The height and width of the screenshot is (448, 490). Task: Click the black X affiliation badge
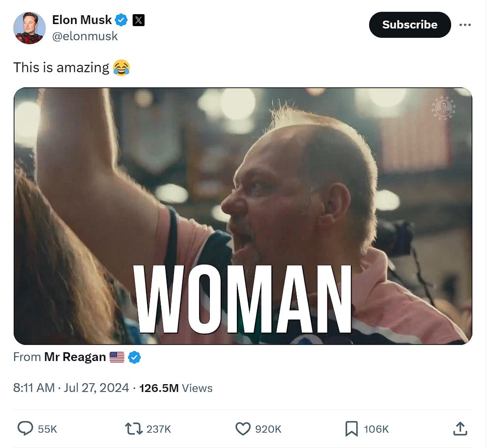point(139,20)
